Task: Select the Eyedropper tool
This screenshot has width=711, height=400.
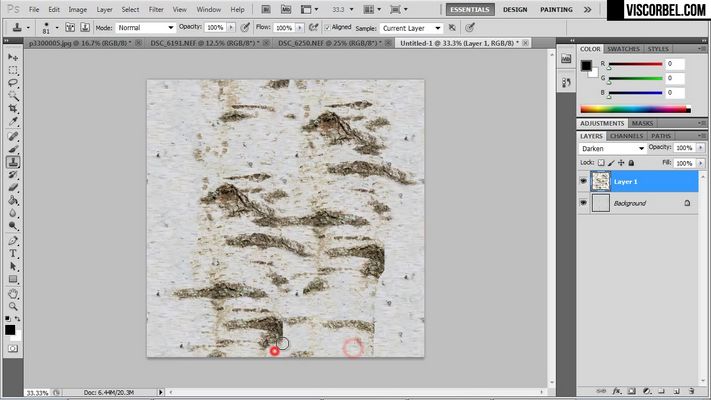Action: 13,122
